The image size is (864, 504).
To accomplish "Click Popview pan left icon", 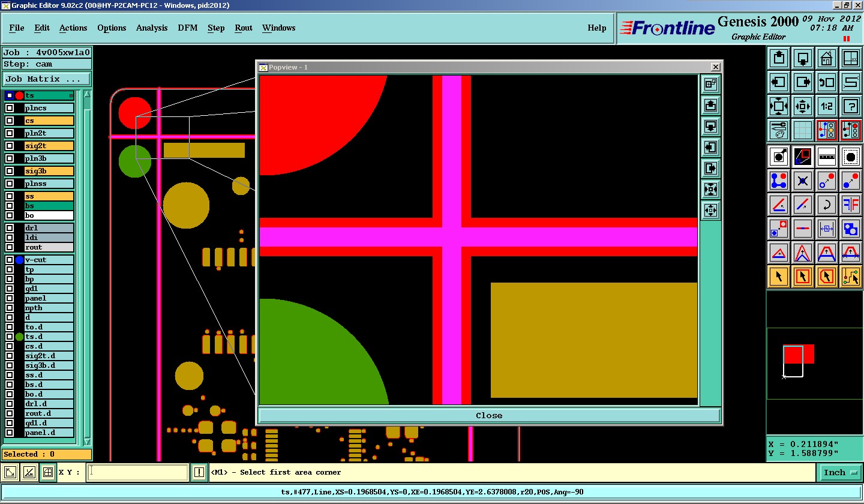I will click(710, 147).
